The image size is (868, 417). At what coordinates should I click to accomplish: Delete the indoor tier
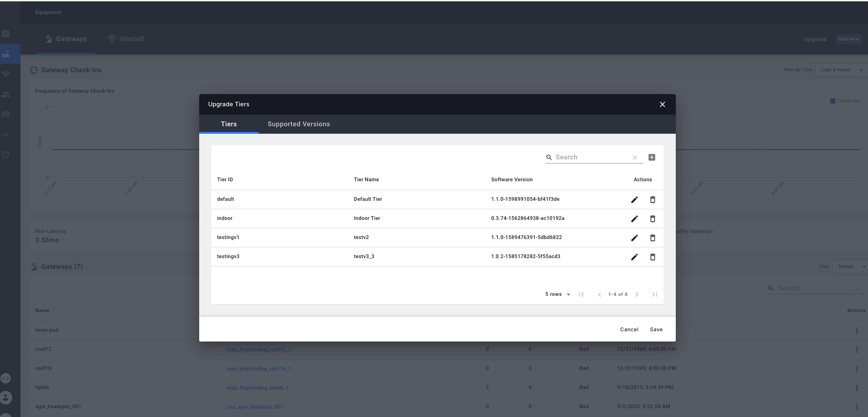653,219
